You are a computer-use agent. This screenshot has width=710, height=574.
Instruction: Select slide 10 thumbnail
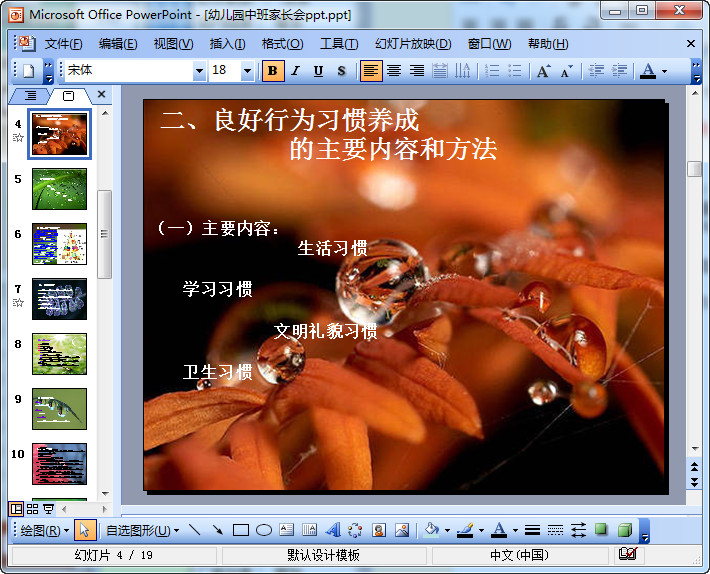click(x=59, y=464)
